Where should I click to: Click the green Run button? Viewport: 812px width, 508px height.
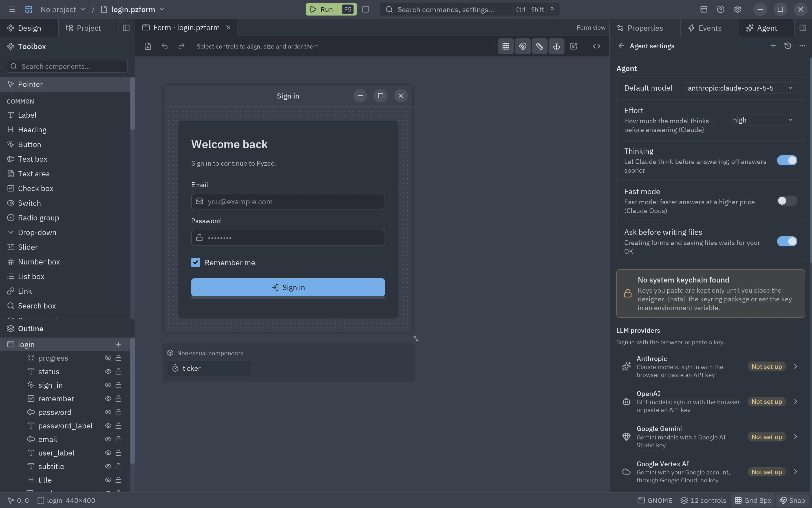331,9
